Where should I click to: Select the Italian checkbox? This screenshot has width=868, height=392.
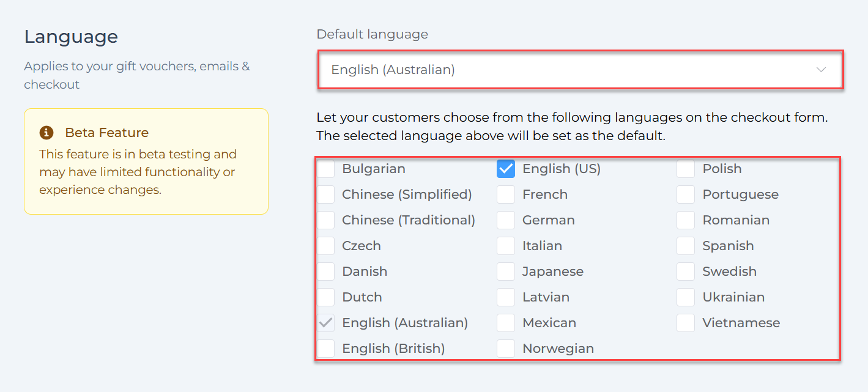506,246
